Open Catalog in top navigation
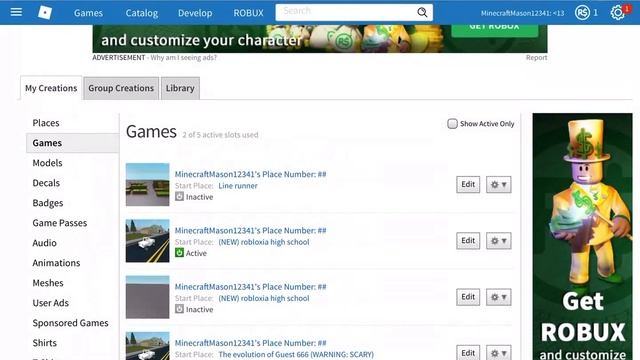The height and width of the screenshot is (360, 640). pyautogui.click(x=142, y=13)
